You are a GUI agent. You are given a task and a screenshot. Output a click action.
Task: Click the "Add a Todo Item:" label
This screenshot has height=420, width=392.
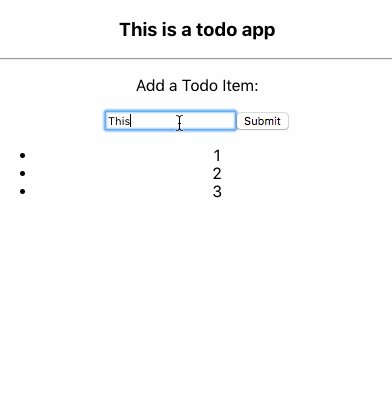point(197,86)
